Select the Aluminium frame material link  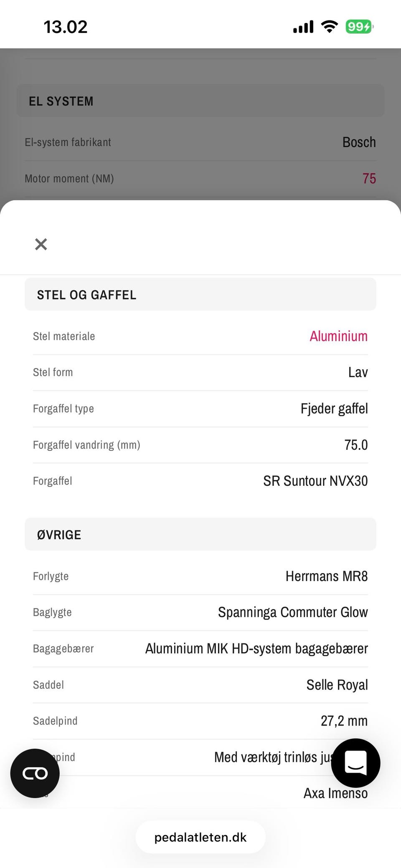click(x=338, y=336)
